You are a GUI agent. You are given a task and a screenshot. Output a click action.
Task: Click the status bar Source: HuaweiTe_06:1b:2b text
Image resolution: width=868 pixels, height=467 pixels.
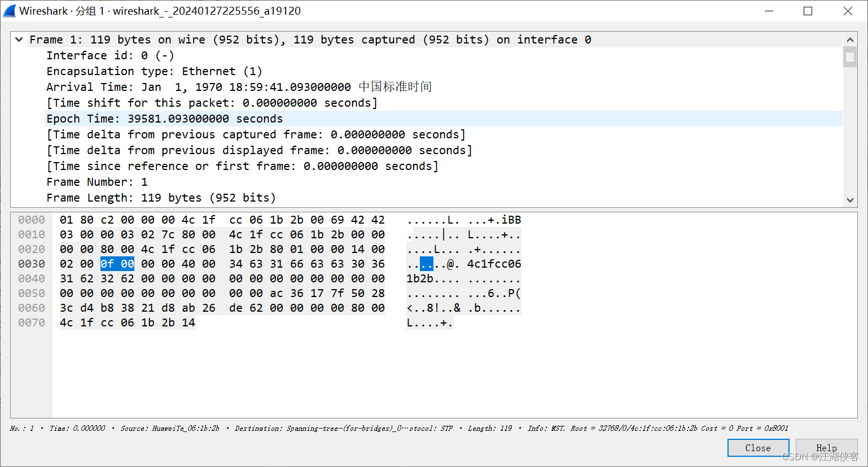[x=170, y=429]
